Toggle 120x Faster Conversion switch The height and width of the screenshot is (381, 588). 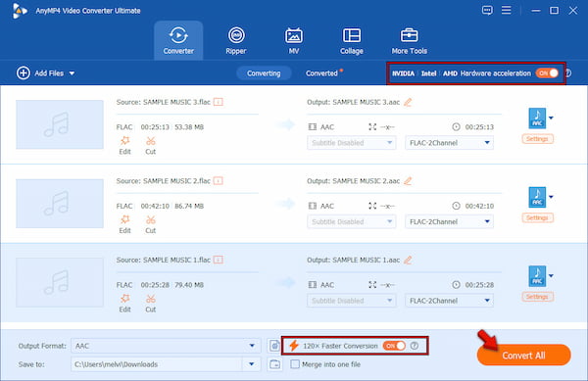click(x=394, y=346)
